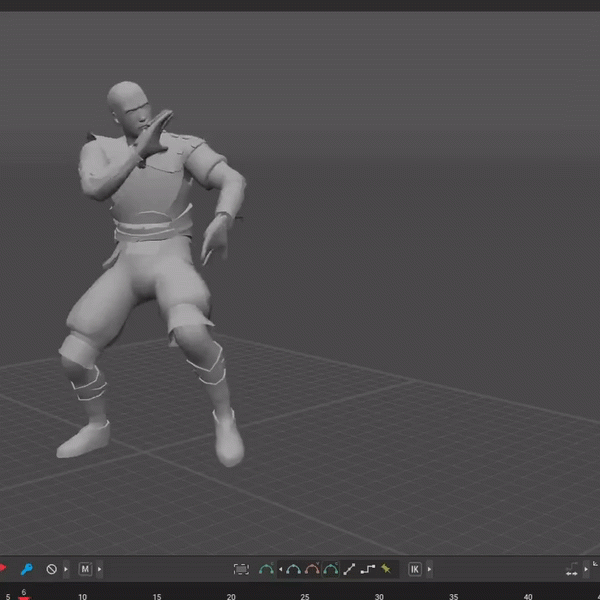Expand arrow next to circle-slash icon
Image resolution: width=600 pixels, height=600 pixels.
[66, 569]
